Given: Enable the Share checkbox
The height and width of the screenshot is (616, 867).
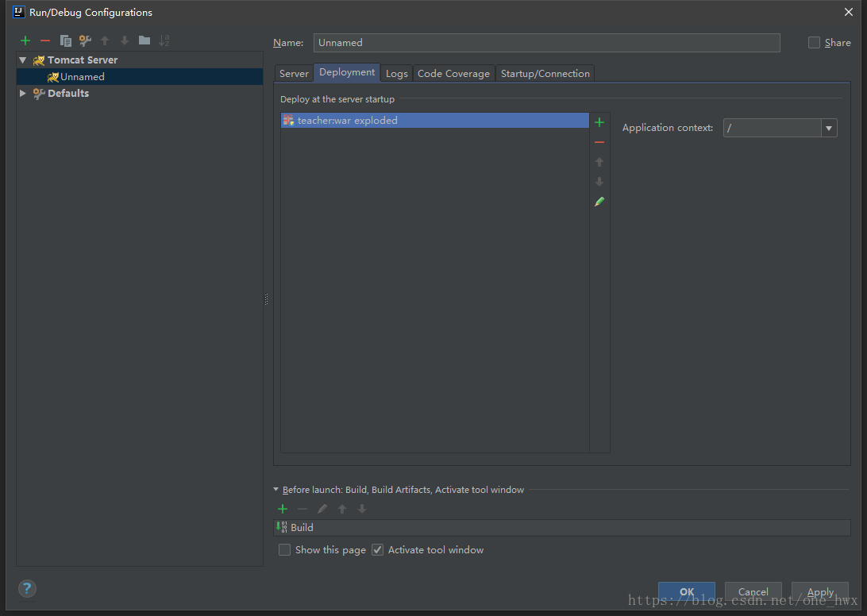Looking at the screenshot, I should (814, 43).
